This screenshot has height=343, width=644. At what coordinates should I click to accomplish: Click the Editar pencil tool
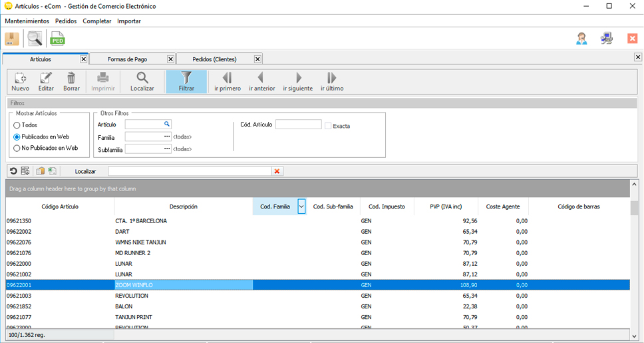pyautogui.click(x=46, y=82)
